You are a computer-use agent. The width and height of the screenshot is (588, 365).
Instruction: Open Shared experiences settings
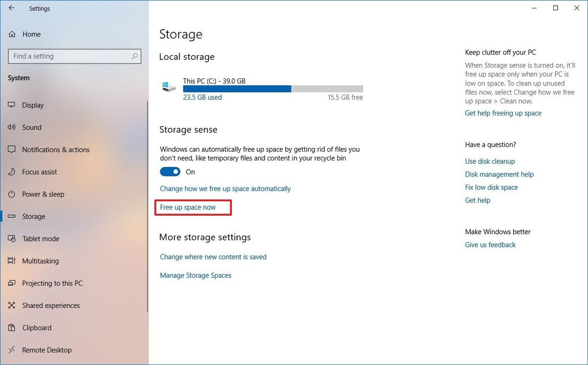click(51, 305)
